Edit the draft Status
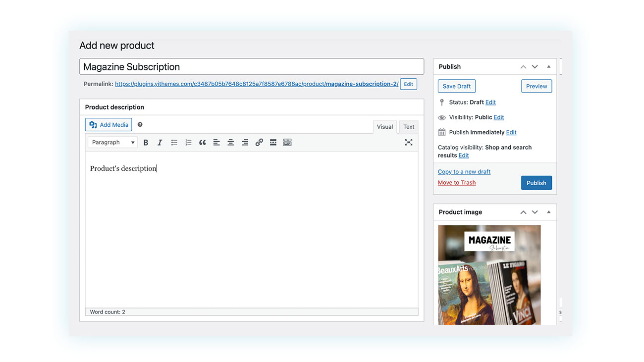This screenshot has height=362, width=644. point(490,103)
